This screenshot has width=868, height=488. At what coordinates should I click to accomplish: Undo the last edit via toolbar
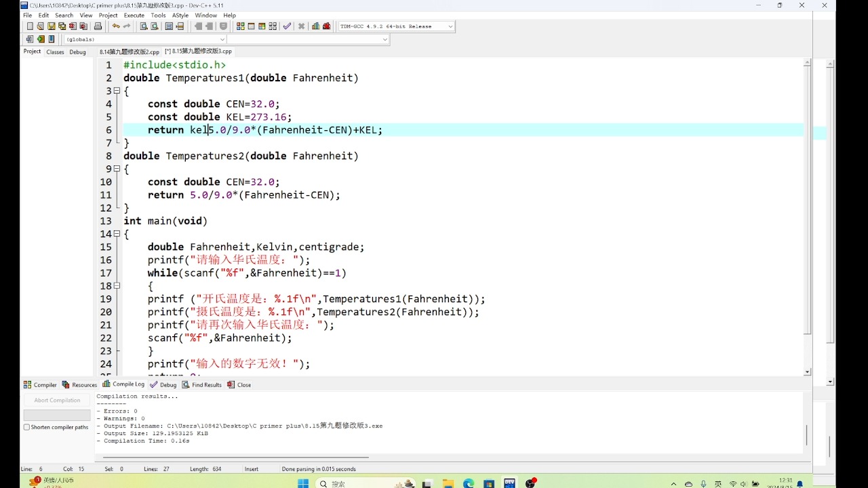click(116, 26)
